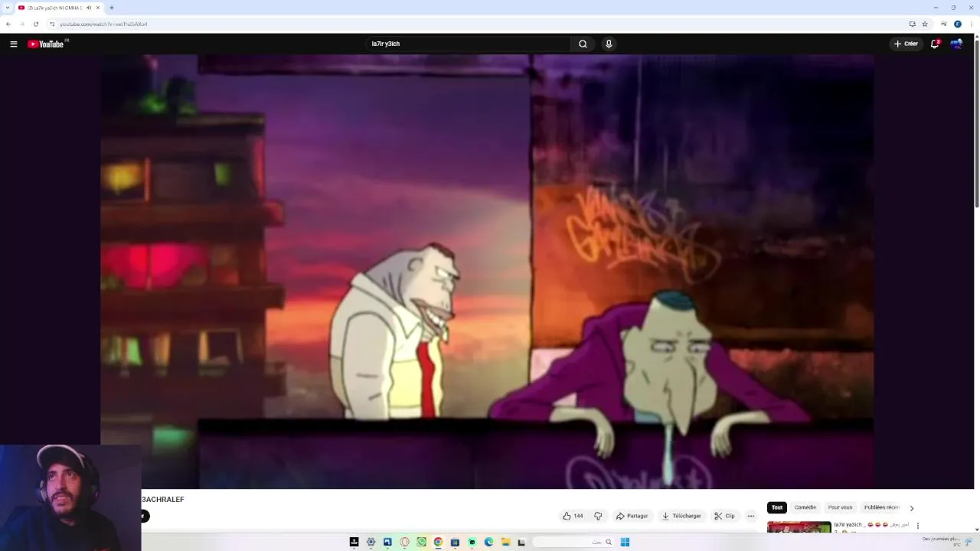Viewport: 980px width, 551px height.
Task: Click the Partager button
Action: [632, 516]
